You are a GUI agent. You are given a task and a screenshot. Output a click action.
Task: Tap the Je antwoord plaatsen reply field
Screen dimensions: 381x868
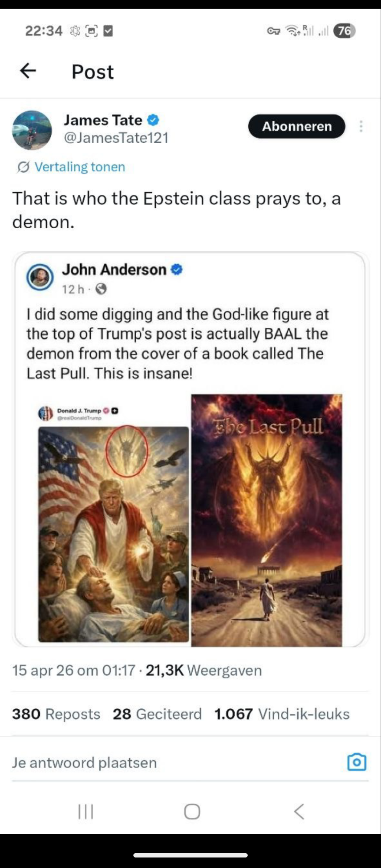[174, 763]
